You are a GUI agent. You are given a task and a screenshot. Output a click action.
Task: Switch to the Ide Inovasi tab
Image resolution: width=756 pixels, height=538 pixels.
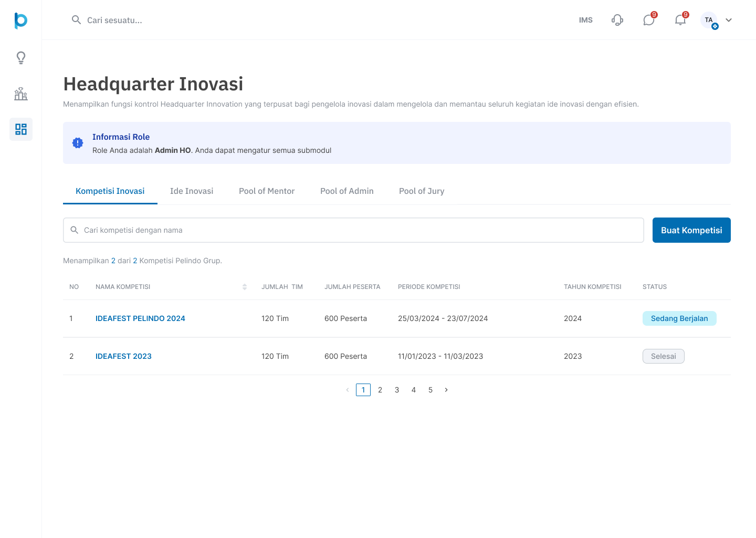click(192, 191)
